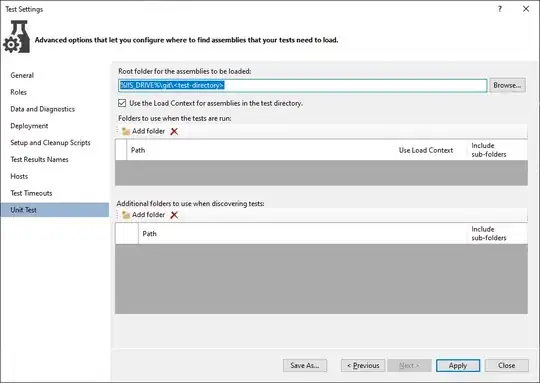Screen dimensions: 540x383
Task: Click Include sub-folders header in lower table
Action: (489, 234)
